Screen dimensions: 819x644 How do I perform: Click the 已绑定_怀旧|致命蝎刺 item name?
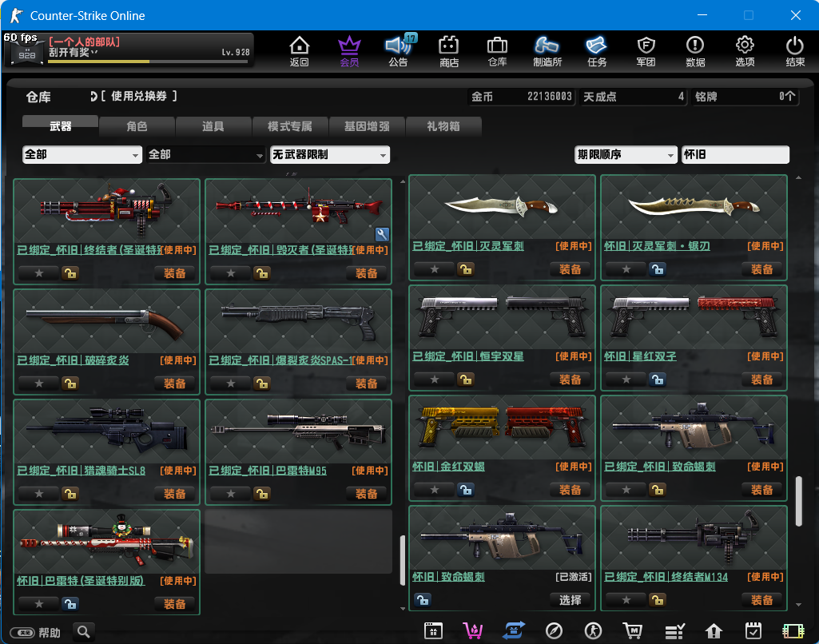(660, 467)
